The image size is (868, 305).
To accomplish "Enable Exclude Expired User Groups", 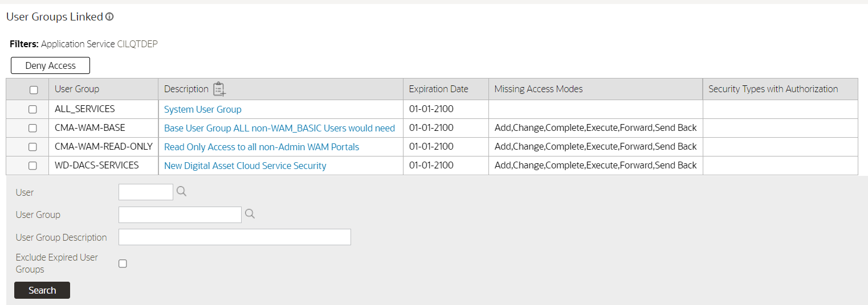I will coord(123,263).
